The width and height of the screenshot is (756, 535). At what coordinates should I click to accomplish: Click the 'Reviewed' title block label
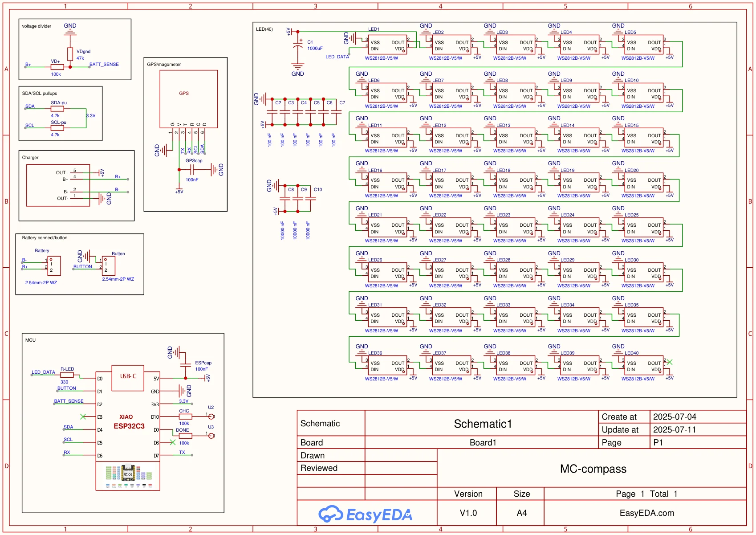click(319, 468)
